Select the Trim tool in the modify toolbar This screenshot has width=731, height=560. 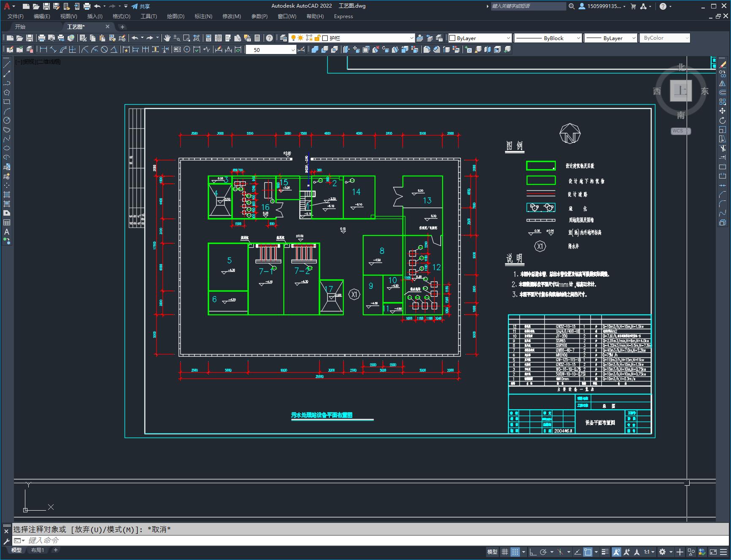coord(723,148)
